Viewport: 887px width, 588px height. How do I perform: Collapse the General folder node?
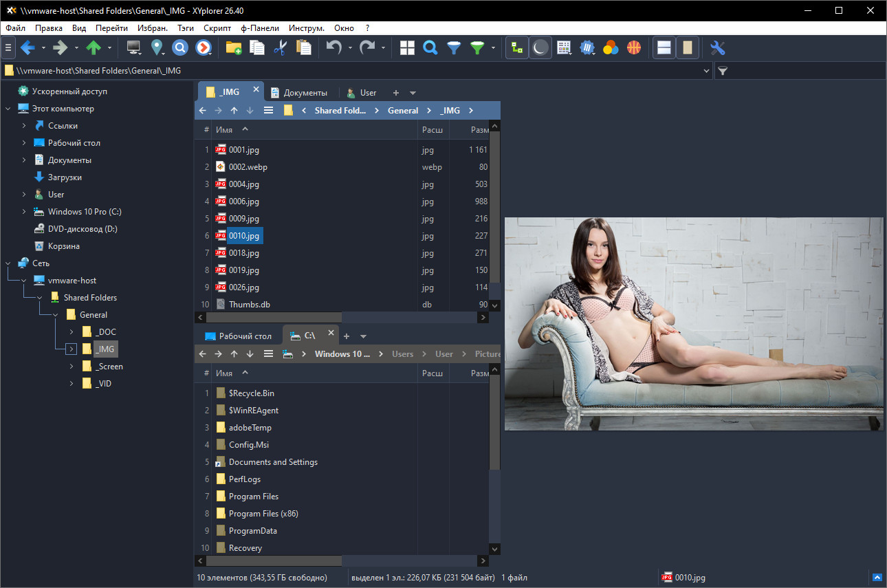point(56,315)
